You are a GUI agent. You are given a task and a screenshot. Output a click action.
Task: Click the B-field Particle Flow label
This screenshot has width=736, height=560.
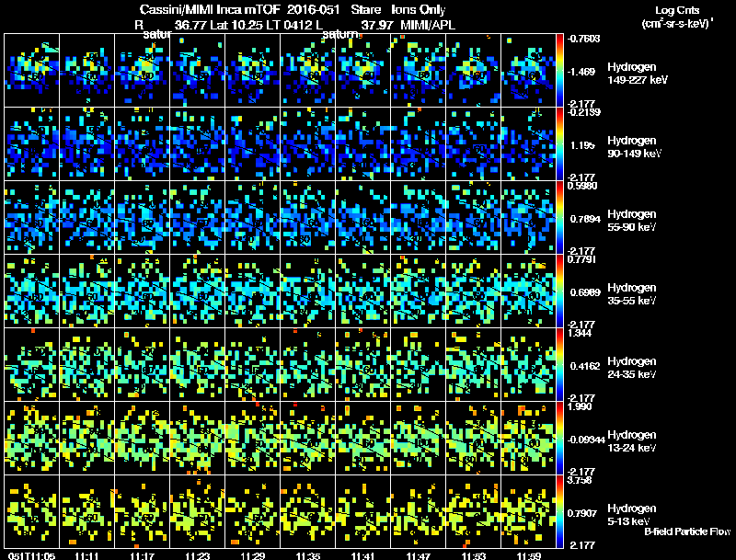[x=687, y=531]
